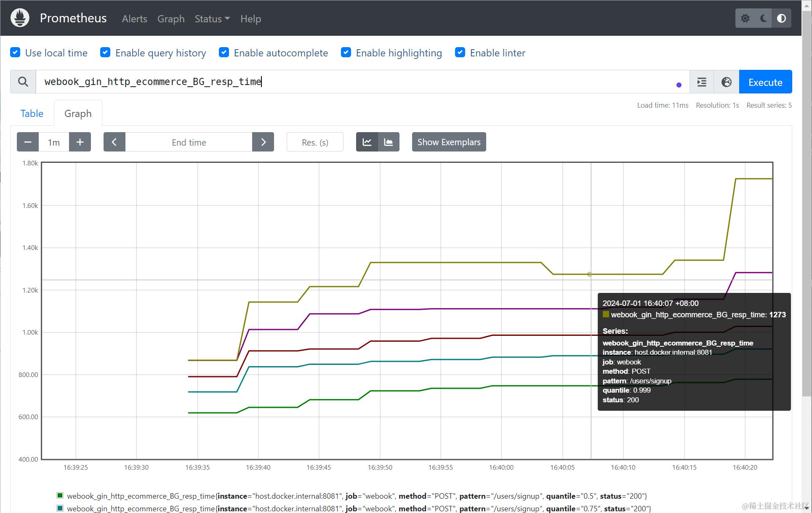Format the expression with indent icon
The width and height of the screenshot is (812, 513).
[702, 82]
